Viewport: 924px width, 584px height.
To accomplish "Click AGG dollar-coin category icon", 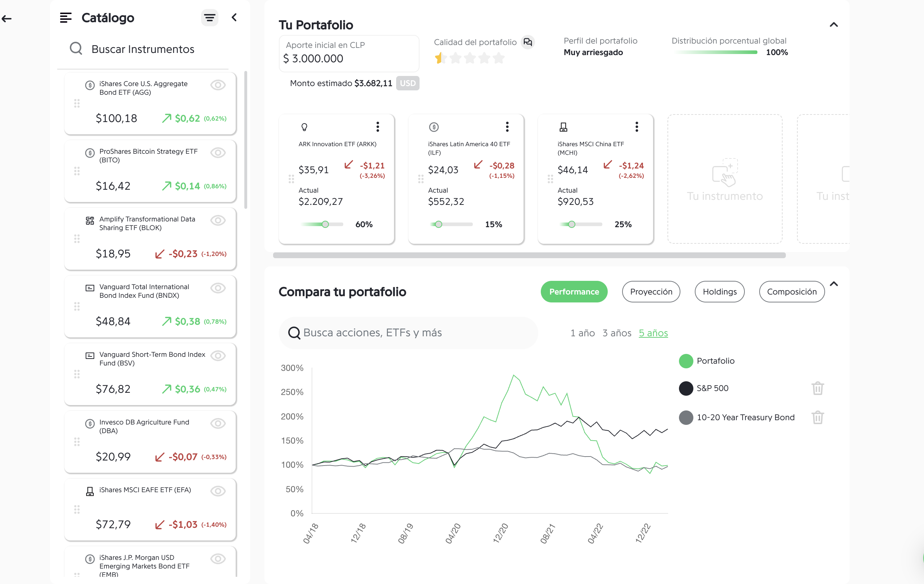I will pos(90,85).
